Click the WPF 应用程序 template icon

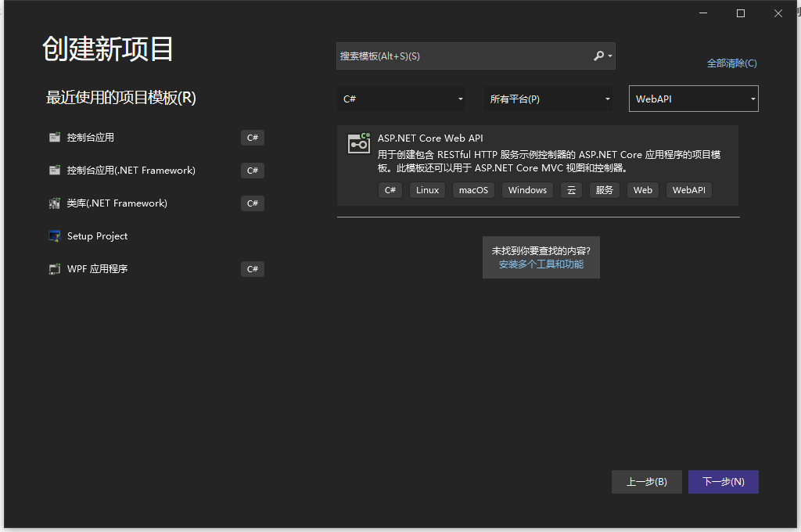(x=55, y=269)
